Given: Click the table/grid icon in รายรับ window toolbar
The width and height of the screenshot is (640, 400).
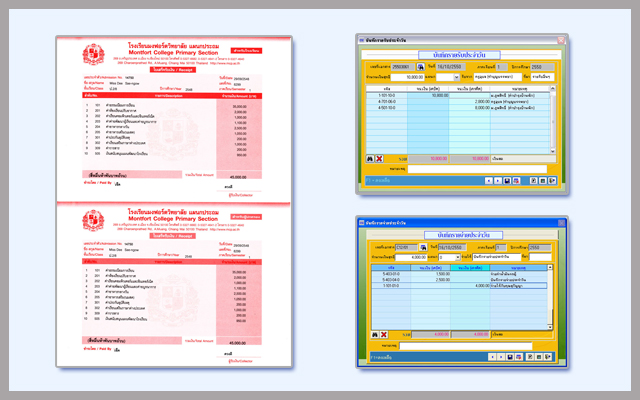Looking at the screenshot, I should [x=543, y=180].
